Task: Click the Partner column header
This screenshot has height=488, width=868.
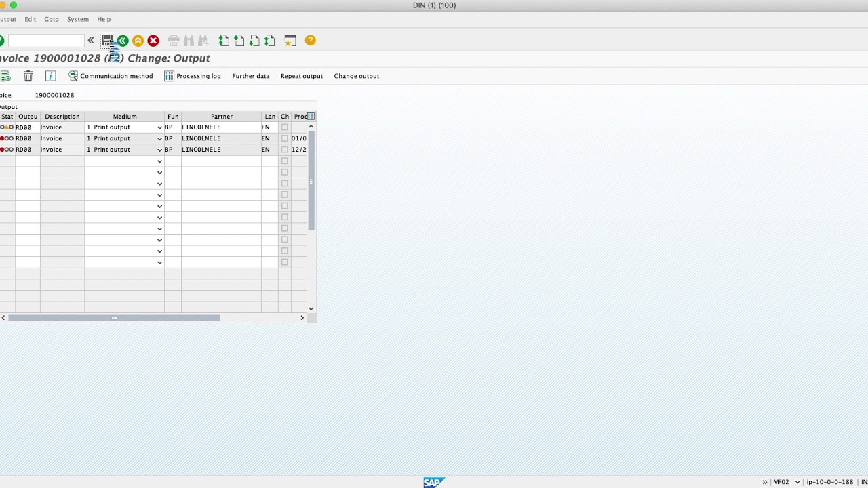Action: 222,117
